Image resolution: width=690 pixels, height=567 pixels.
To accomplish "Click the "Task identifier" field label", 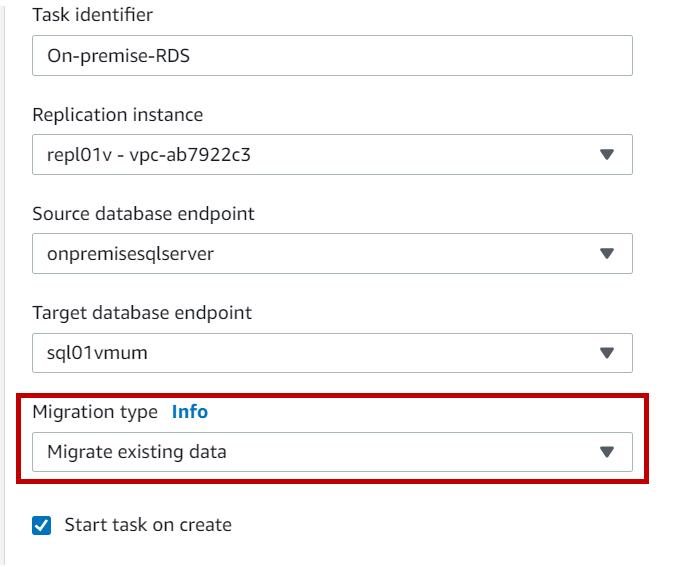I will click(x=93, y=16).
